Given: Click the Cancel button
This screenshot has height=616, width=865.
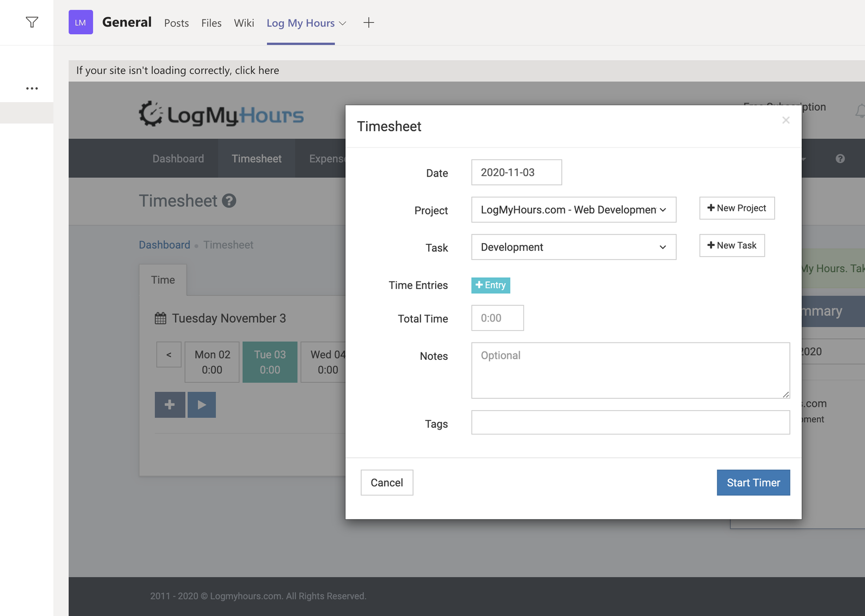Looking at the screenshot, I should pyautogui.click(x=387, y=483).
